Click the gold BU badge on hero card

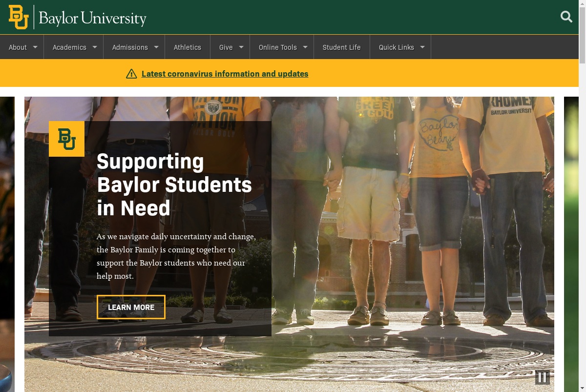tap(66, 139)
